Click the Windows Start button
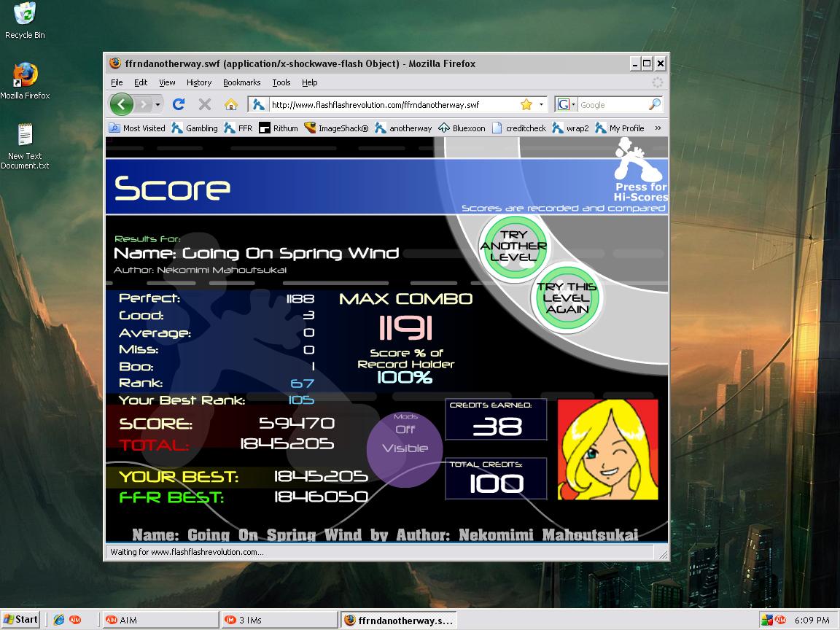Viewport: 840px width, 630px height. 20,620
